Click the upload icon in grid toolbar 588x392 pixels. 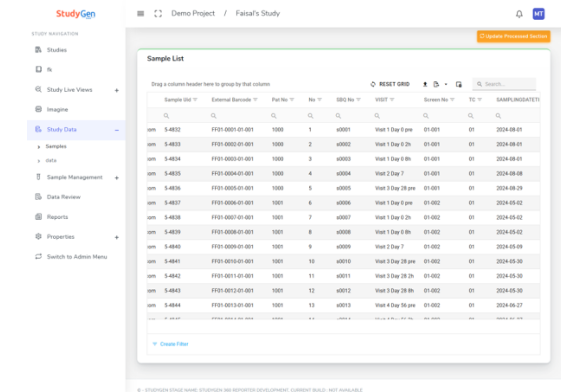pyautogui.click(x=425, y=84)
